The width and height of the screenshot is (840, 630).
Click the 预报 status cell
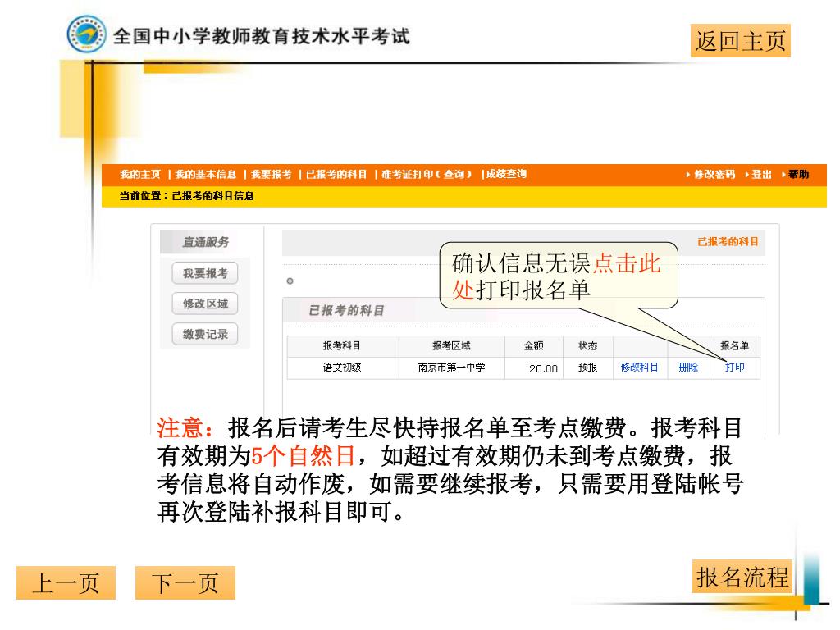tap(587, 367)
